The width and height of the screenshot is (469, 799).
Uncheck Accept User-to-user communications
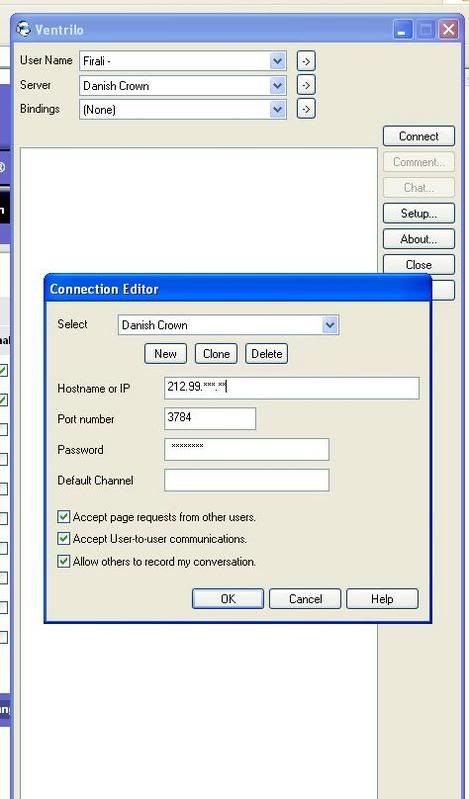[63, 539]
